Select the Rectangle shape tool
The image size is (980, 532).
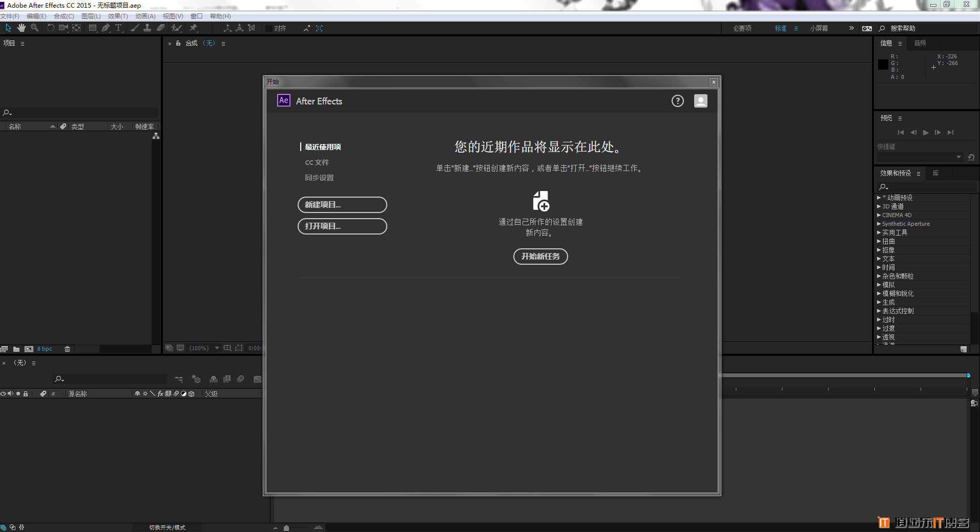coord(93,28)
